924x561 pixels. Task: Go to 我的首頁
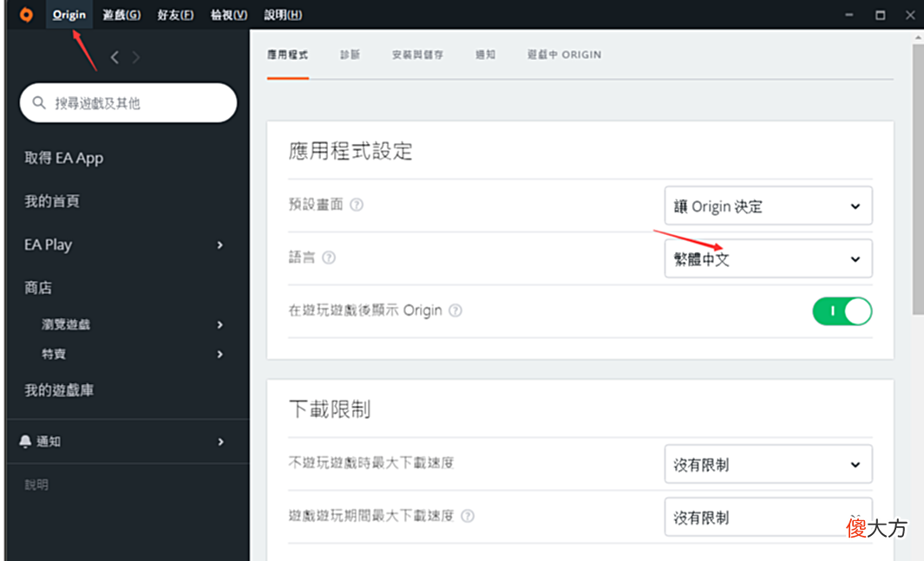[52, 201]
